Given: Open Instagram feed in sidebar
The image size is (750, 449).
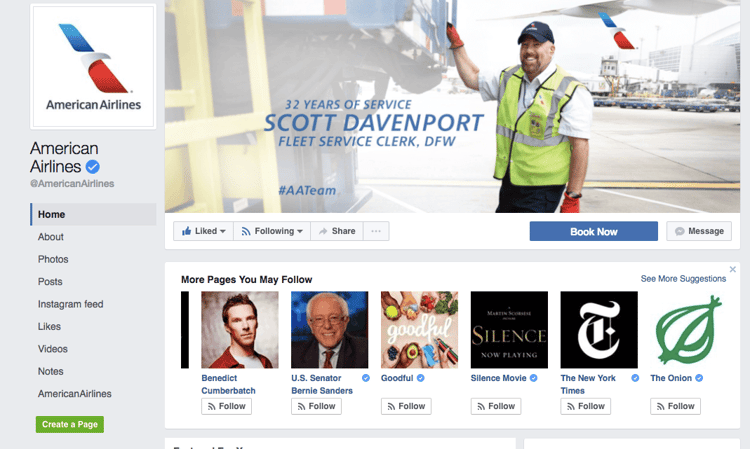Looking at the screenshot, I should (70, 304).
